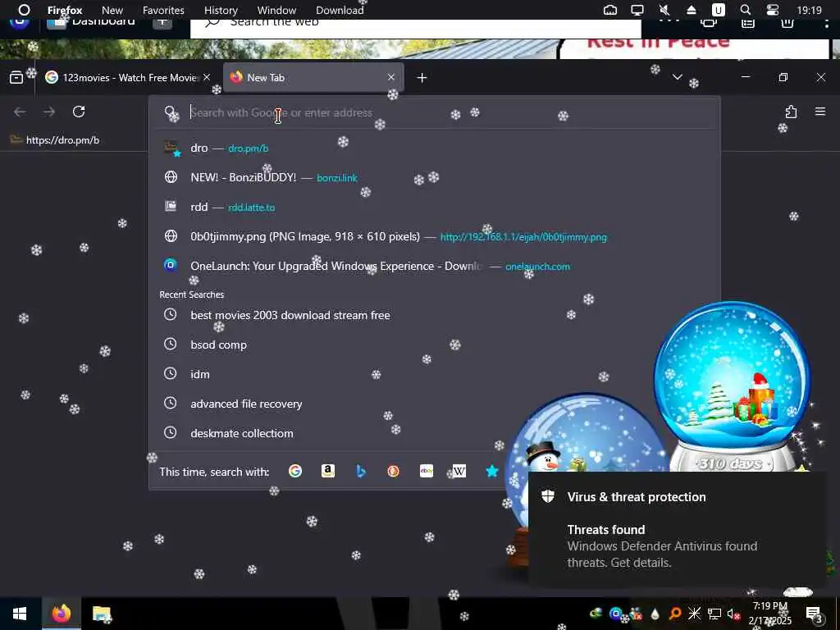Select the 0b0tjimmy.png image suggestion
Image resolution: width=840 pixels, height=630 pixels.
434,236
